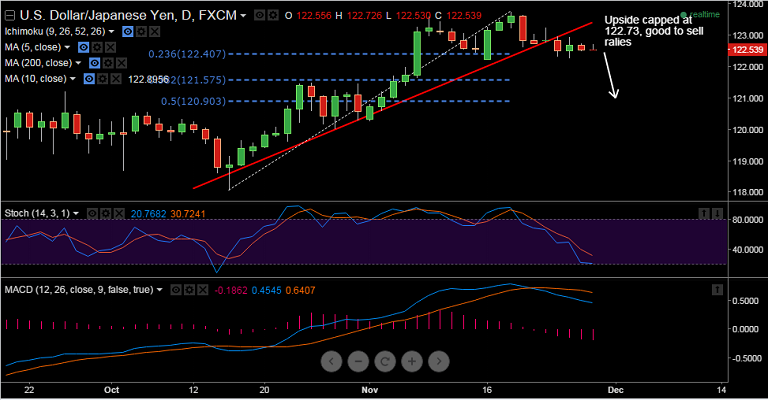
Task: Toggle Stoch indicator visibility eye icon
Action: pos(92,214)
